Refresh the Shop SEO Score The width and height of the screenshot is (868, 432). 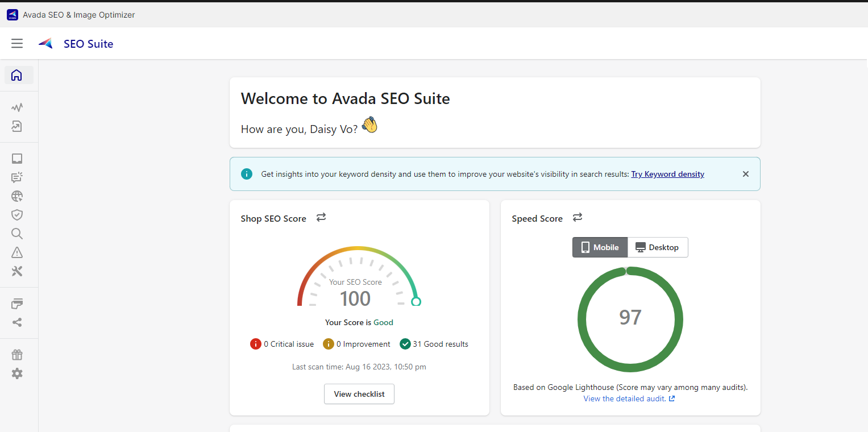pyautogui.click(x=321, y=218)
